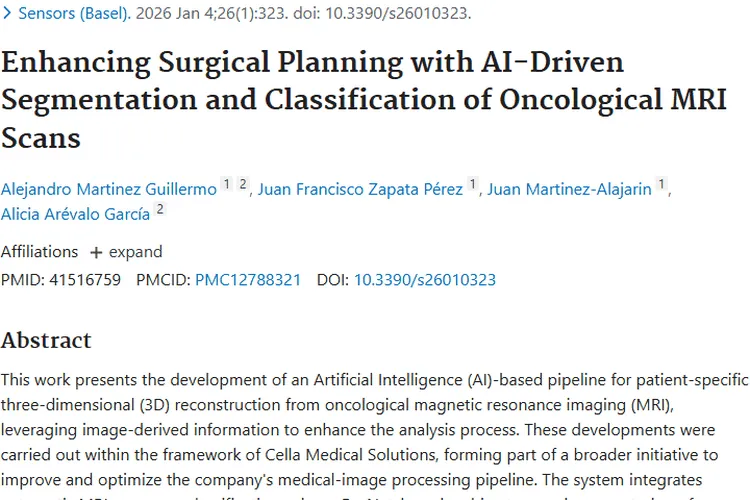The width and height of the screenshot is (750, 500).
Task: Click inside the abstract paragraph text
Action: [370, 430]
